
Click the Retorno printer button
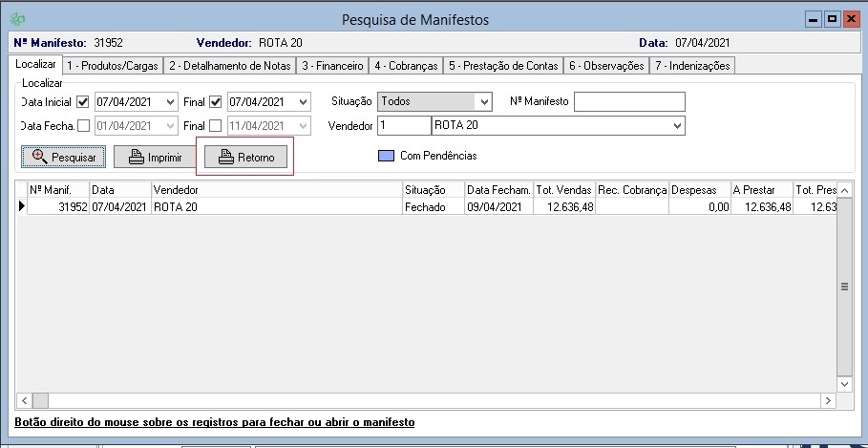tap(245, 157)
